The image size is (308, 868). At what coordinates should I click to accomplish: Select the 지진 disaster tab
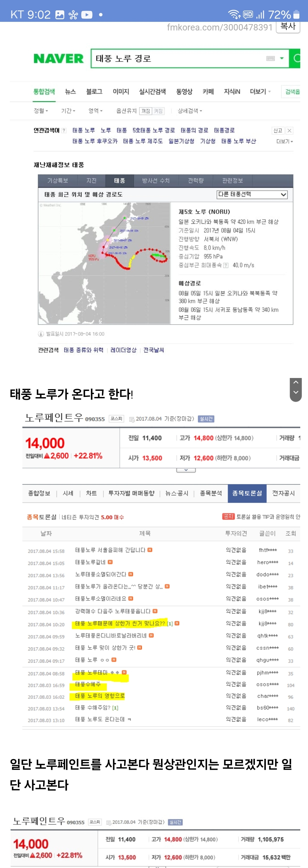[x=91, y=181]
